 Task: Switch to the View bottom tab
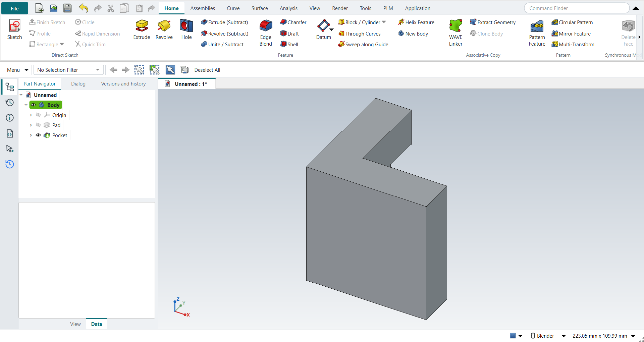pyautogui.click(x=75, y=324)
